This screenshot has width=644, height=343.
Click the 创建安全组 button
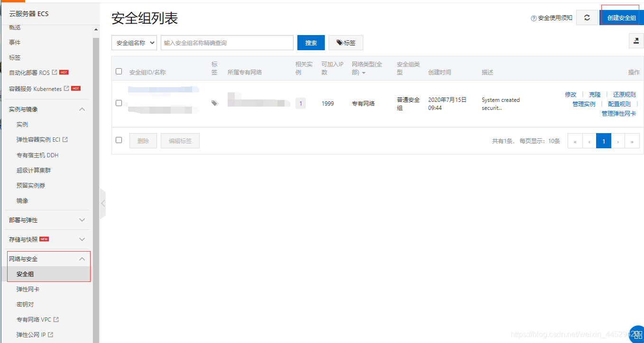pyautogui.click(x=621, y=18)
